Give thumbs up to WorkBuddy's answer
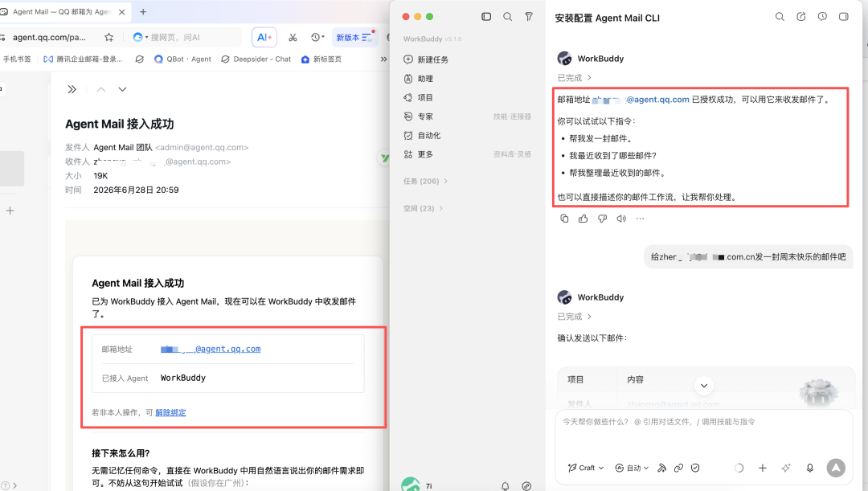868x491 pixels. pyautogui.click(x=583, y=219)
